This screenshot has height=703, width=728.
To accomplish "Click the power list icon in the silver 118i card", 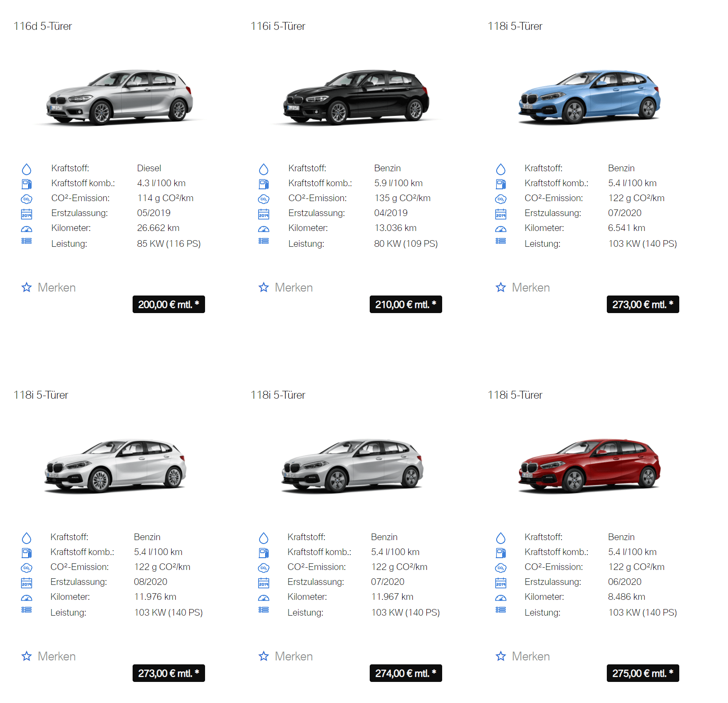I will [x=263, y=609].
